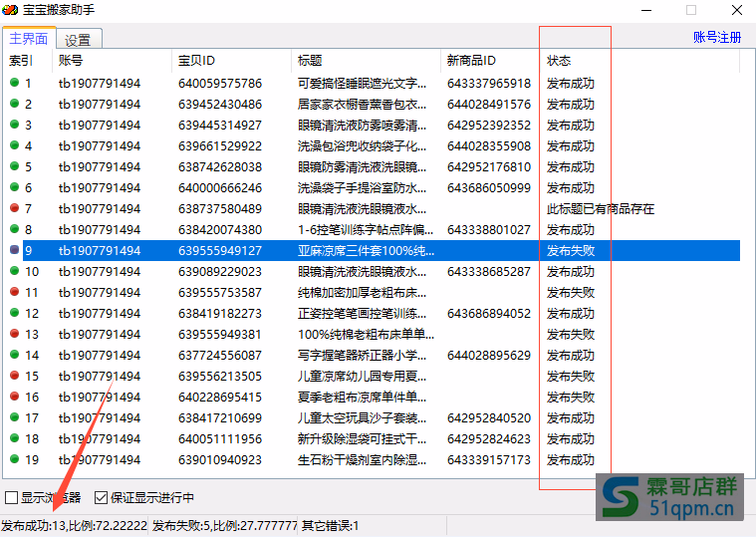Click the red status dot in row 11
The height and width of the screenshot is (537, 756).
point(15,291)
